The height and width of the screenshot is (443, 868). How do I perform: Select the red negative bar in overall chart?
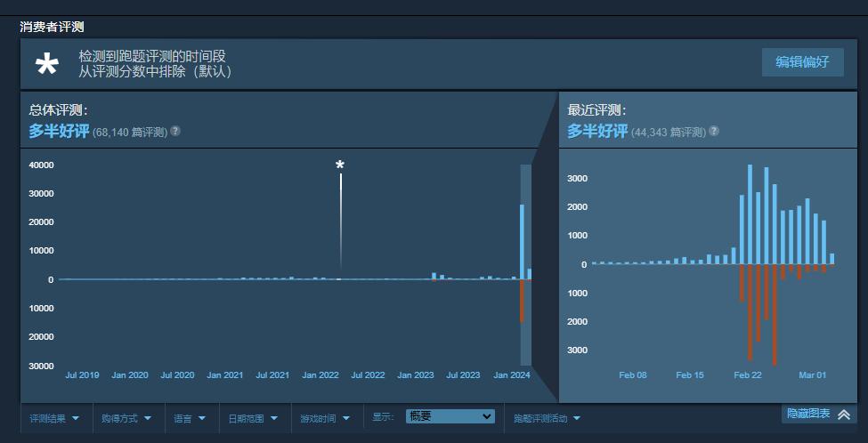tap(522, 301)
